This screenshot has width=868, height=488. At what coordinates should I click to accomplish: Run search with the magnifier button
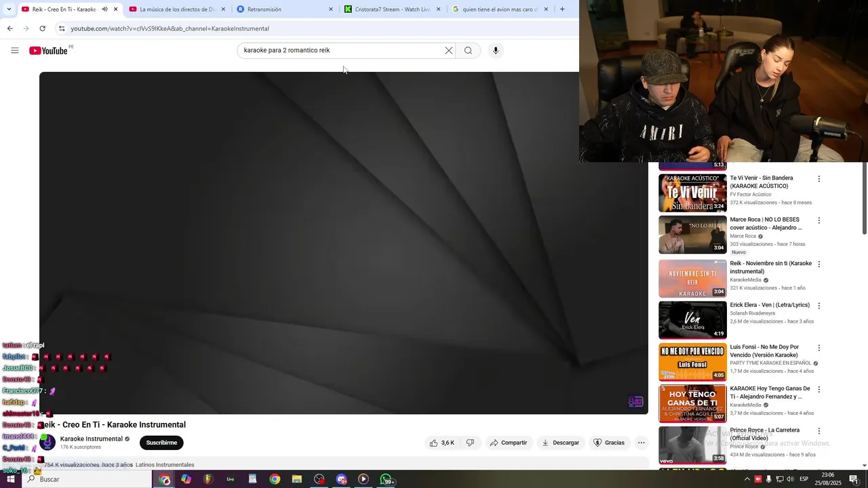point(468,50)
